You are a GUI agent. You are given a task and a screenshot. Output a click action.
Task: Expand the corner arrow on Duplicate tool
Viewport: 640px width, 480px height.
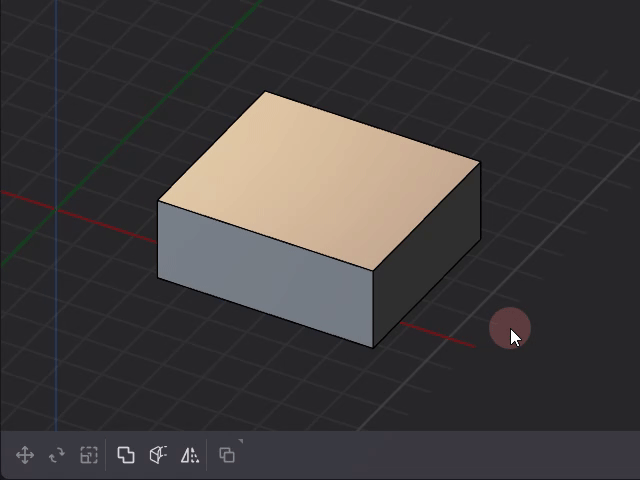[241, 441]
